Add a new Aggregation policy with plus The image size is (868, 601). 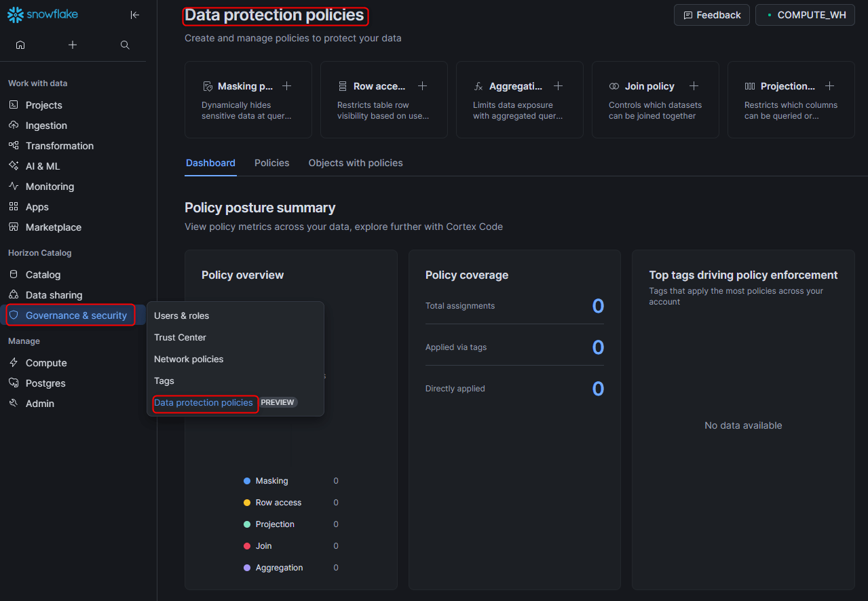[558, 86]
